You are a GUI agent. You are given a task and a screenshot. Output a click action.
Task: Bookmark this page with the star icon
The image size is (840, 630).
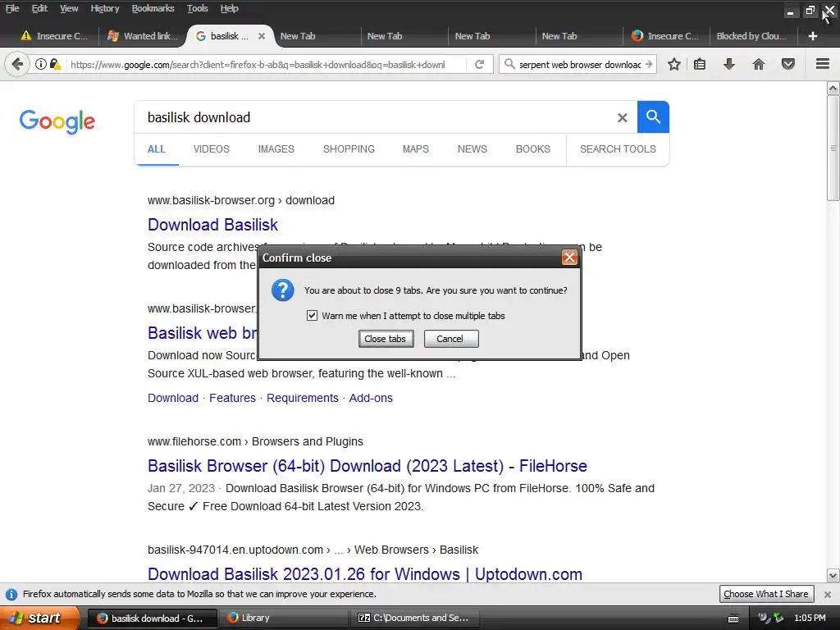(x=674, y=64)
